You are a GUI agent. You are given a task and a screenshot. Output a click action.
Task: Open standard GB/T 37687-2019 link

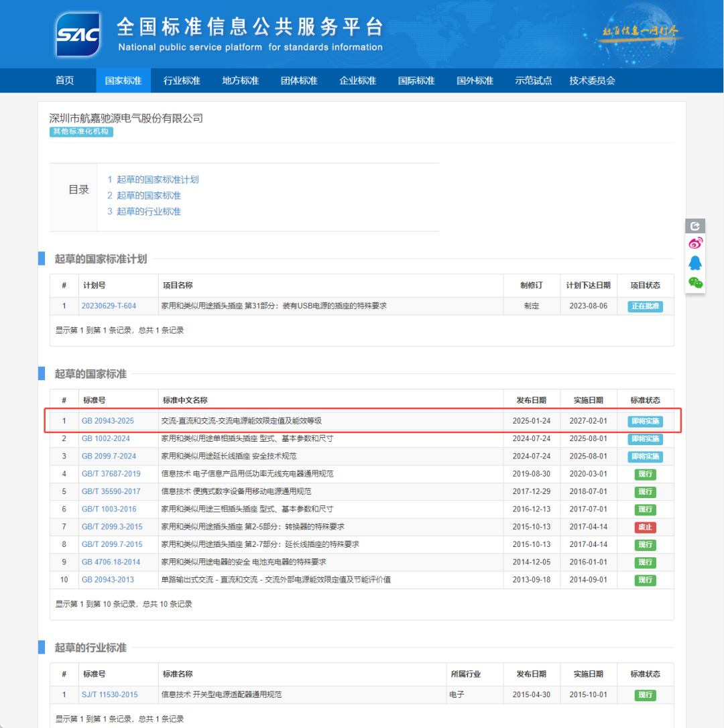(111, 474)
